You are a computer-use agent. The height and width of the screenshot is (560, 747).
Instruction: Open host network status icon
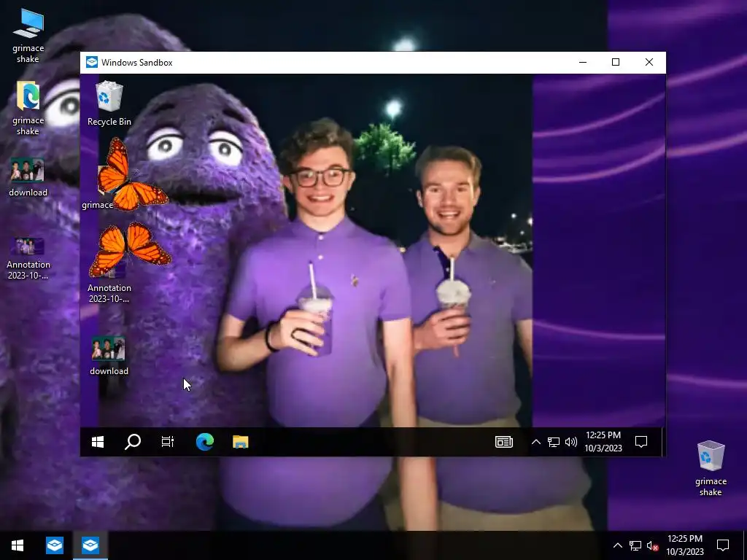(635, 545)
